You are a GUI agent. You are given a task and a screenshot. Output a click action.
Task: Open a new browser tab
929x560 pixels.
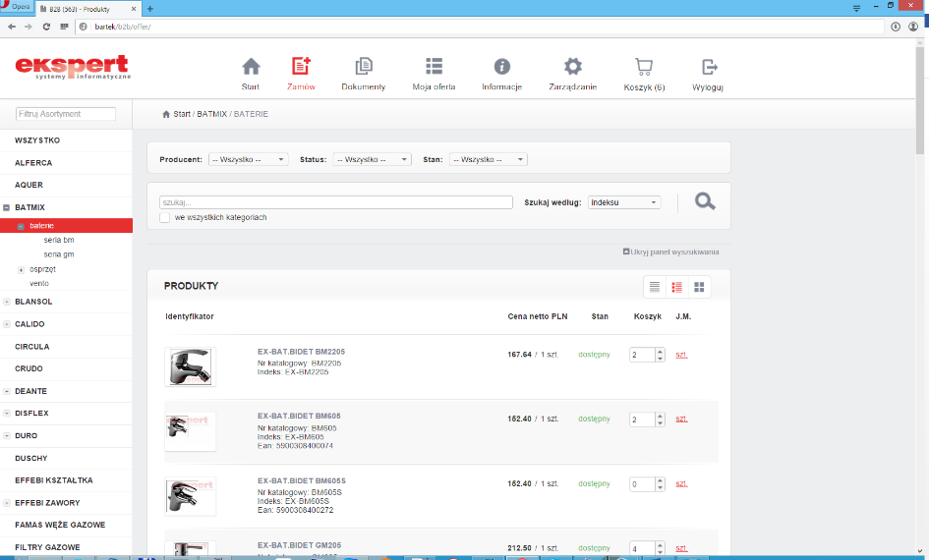(149, 9)
